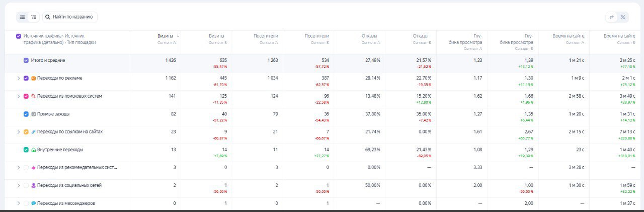Click the direct visits row icon
The image size is (644, 212).
click(34, 114)
